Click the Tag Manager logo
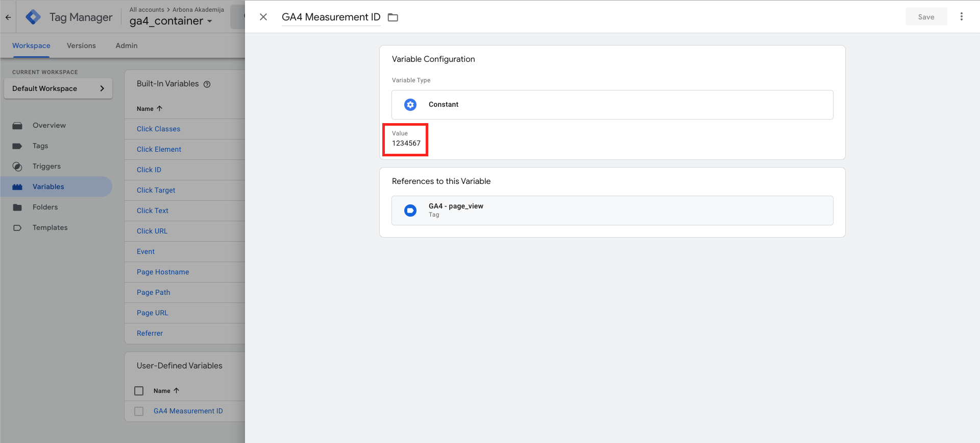The height and width of the screenshot is (443, 980). pyautogui.click(x=33, y=17)
